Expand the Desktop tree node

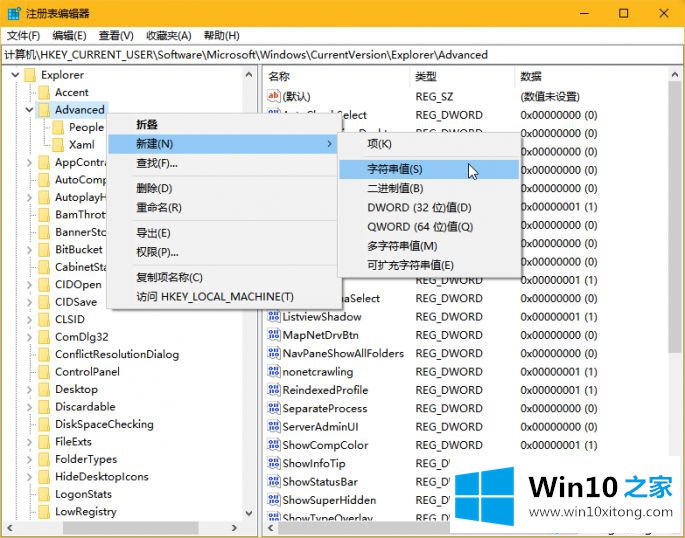pyautogui.click(x=29, y=390)
